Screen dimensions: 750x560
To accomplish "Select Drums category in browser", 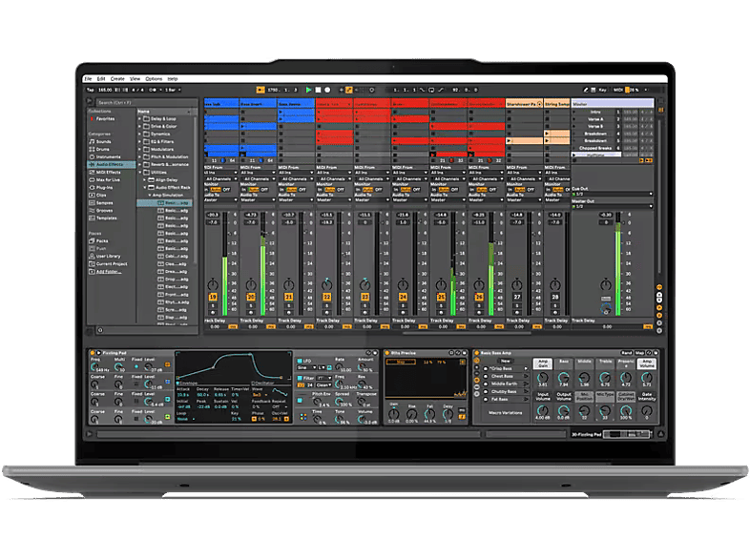I will click(x=102, y=149).
